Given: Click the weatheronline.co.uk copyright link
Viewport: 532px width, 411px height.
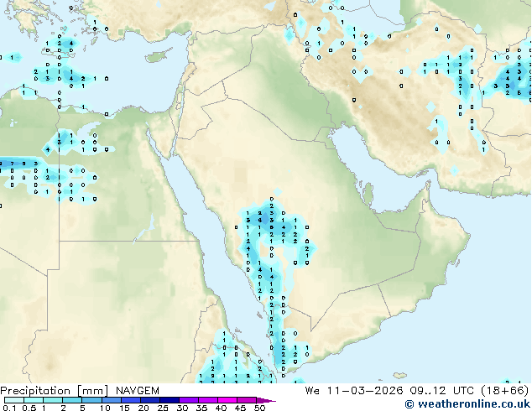Looking at the screenshot, I should point(468,404).
